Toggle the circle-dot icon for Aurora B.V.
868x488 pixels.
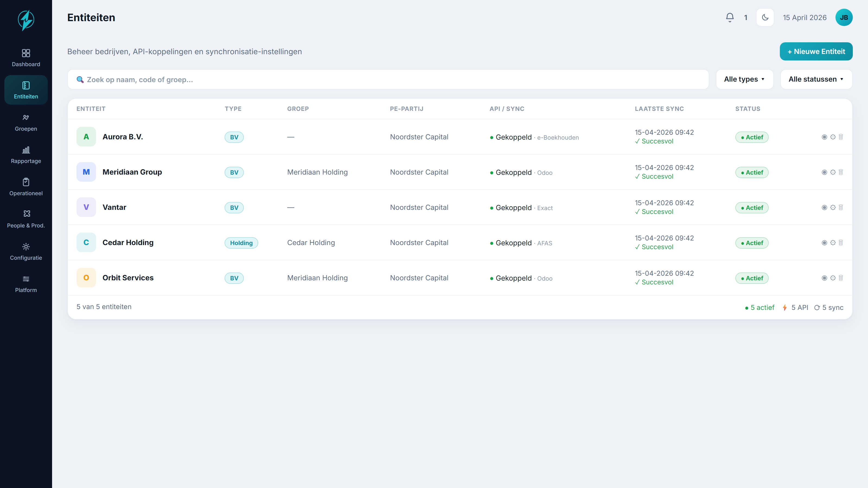coord(824,137)
